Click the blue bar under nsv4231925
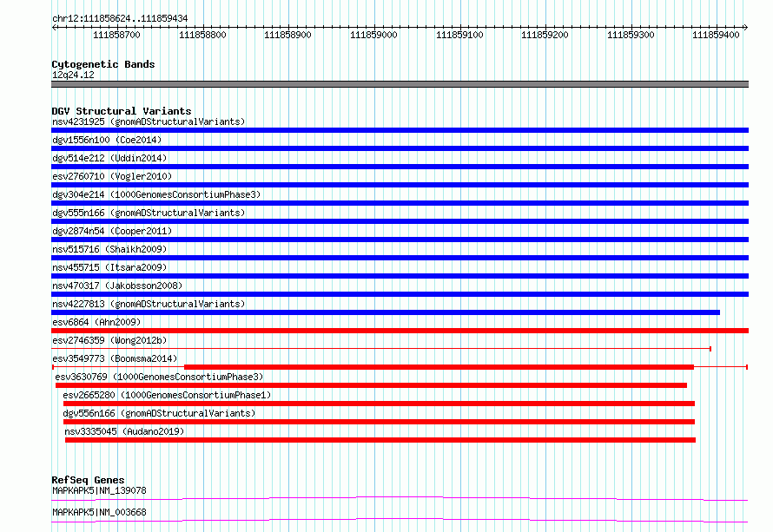 (400, 130)
